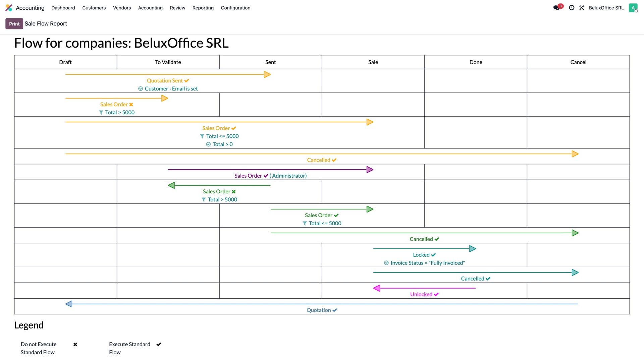
Task: Click the X mark in the legend
Action: coord(75,345)
